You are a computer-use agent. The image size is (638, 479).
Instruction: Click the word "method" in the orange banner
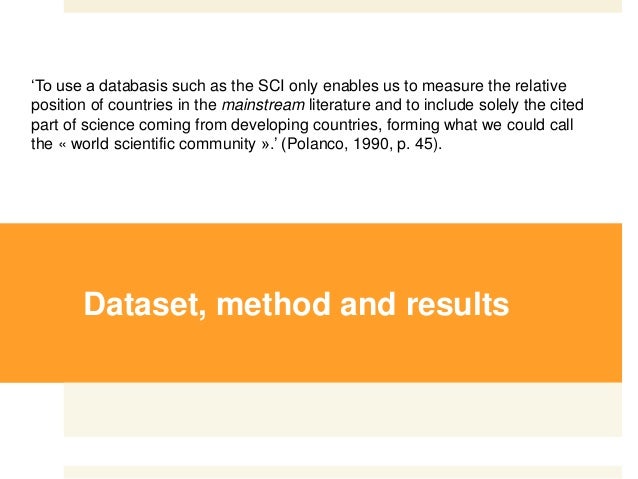pyautogui.click(x=273, y=304)
